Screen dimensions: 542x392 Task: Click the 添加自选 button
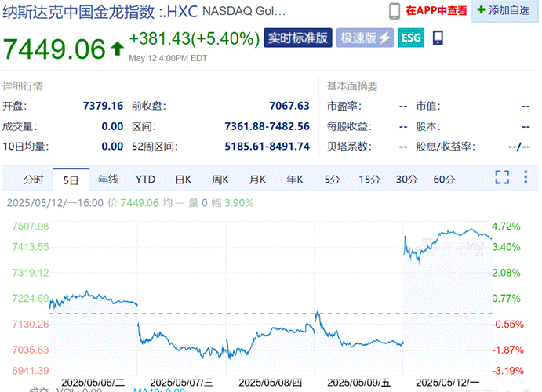pyautogui.click(x=505, y=11)
